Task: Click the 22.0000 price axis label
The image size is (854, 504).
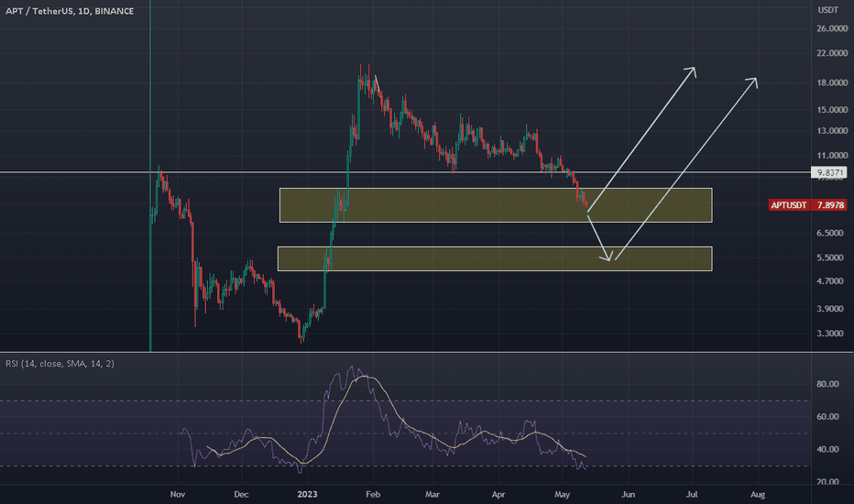Action: pos(832,53)
